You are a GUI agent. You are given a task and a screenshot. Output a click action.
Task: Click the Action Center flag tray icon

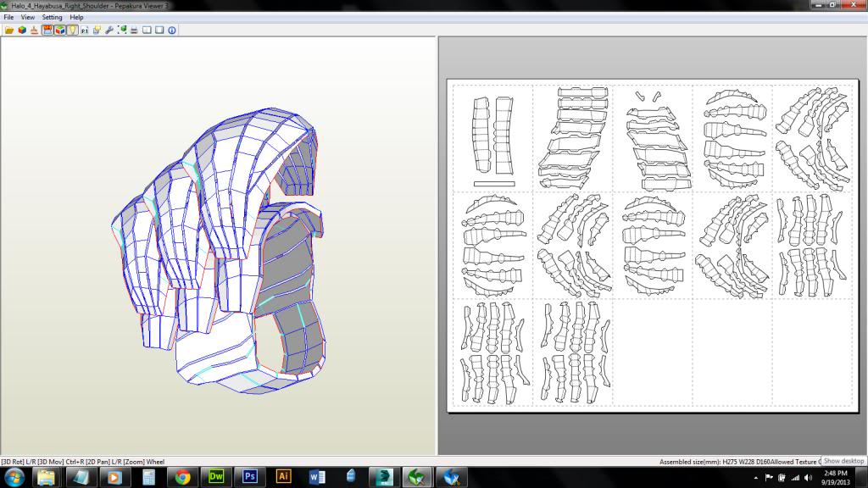pyautogui.click(x=769, y=478)
